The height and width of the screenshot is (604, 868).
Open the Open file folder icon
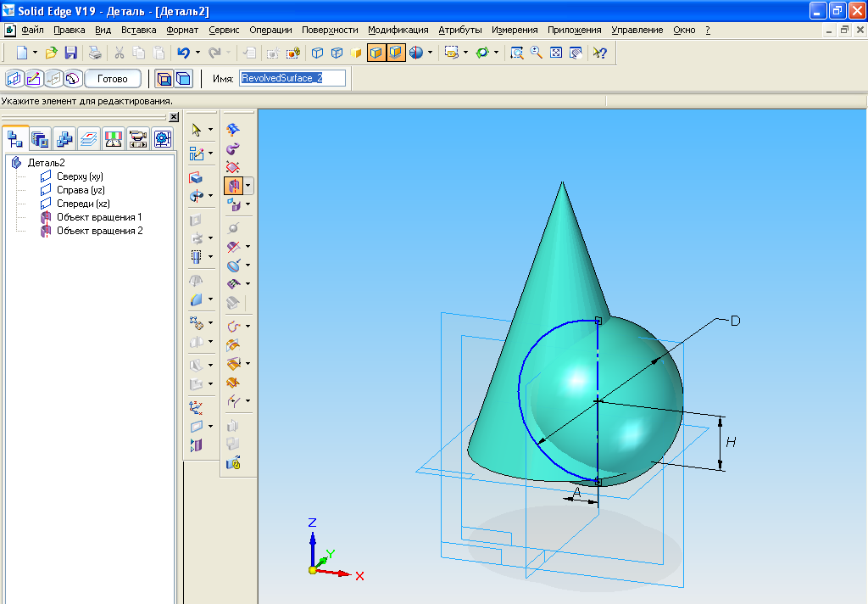(x=52, y=53)
